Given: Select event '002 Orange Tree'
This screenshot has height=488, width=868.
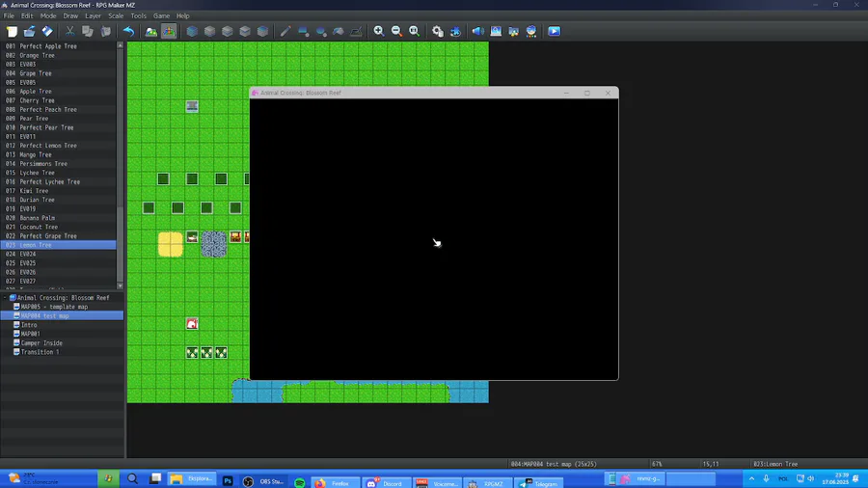Looking at the screenshot, I should pyautogui.click(x=58, y=55).
